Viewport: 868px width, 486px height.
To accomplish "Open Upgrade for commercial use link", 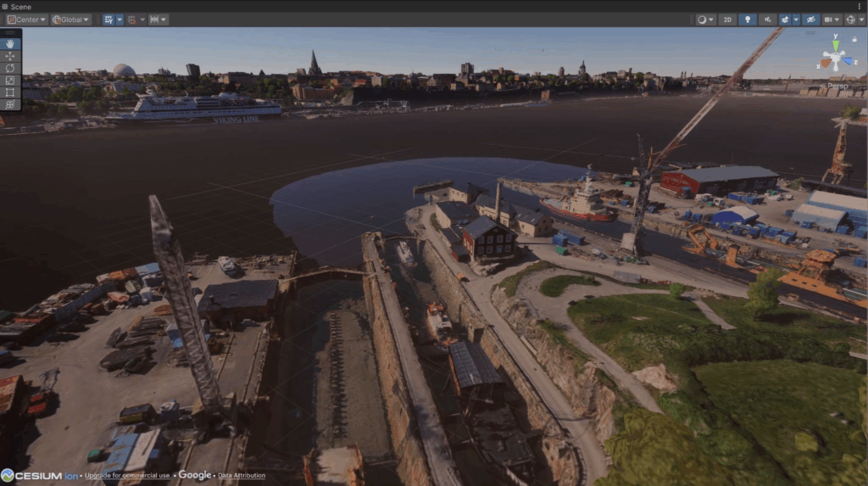I will 127,476.
